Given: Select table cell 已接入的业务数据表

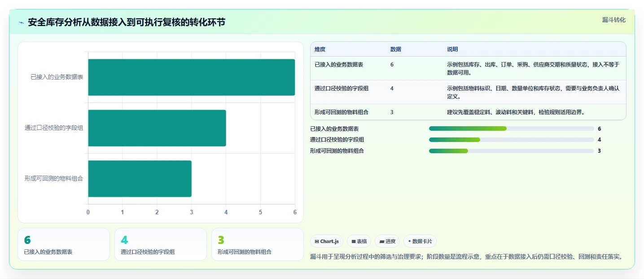Looking at the screenshot, I should click(x=339, y=65).
